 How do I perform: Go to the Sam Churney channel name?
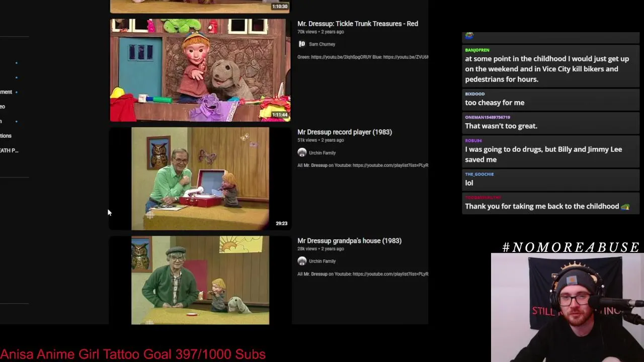[322, 44]
